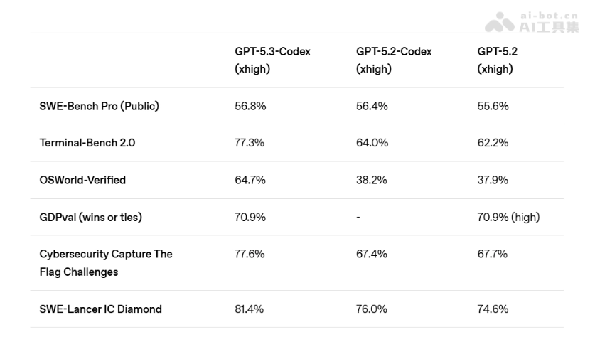The image size is (595, 364).
Task: Click the 76.0% SWE-Lancer score
Action: [x=372, y=309]
